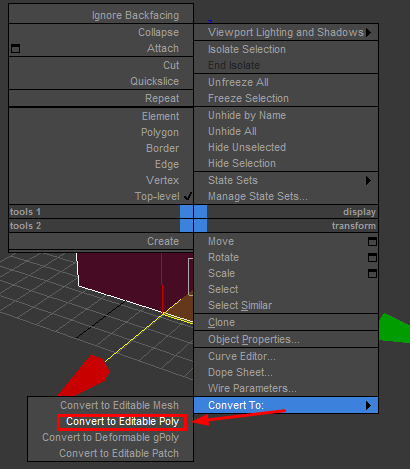Expand State Sets submenu arrow
The height and width of the screenshot is (469, 410).
click(x=368, y=180)
